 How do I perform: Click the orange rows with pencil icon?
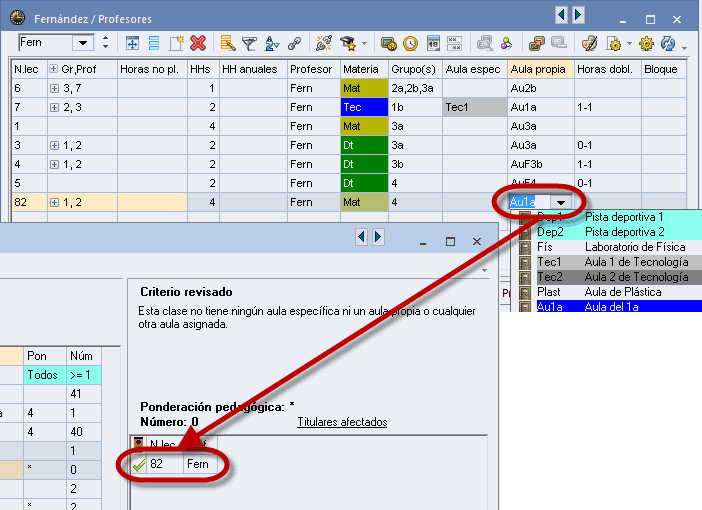click(227, 43)
